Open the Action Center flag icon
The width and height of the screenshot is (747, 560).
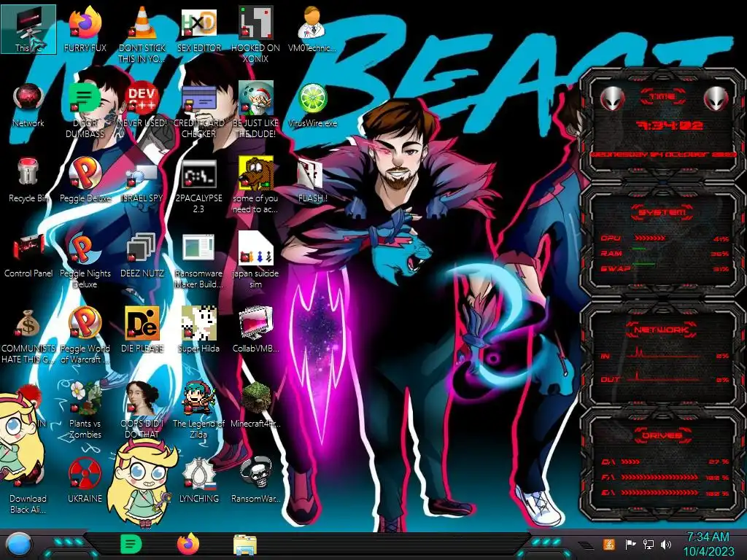tap(631, 544)
